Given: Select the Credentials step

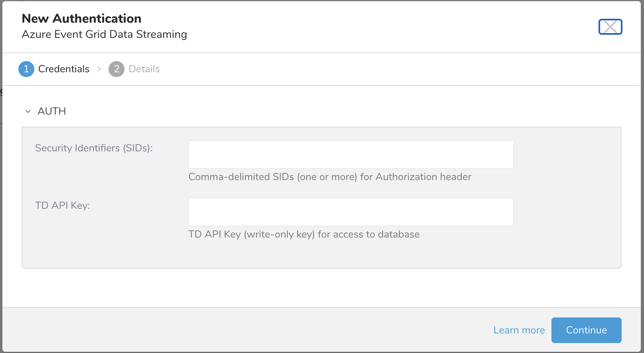Looking at the screenshot, I should (x=64, y=69).
